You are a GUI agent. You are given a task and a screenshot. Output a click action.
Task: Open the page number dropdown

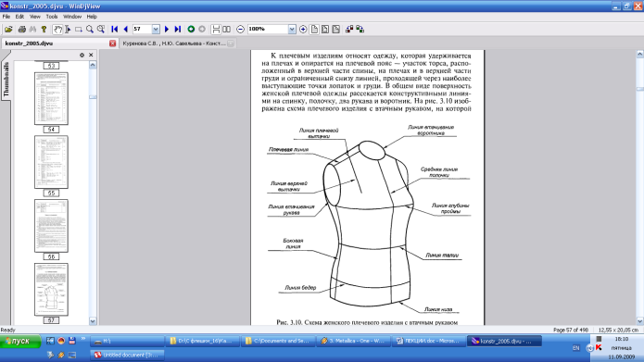pyautogui.click(x=156, y=29)
